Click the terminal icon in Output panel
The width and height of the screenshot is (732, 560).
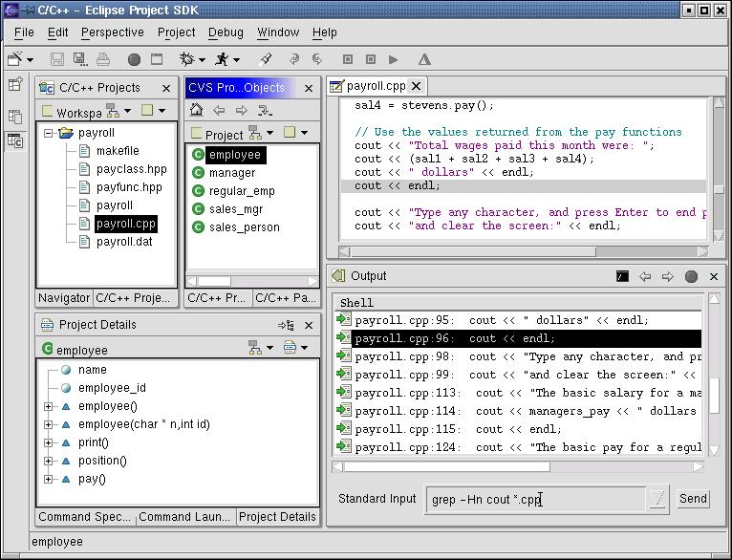(622, 276)
